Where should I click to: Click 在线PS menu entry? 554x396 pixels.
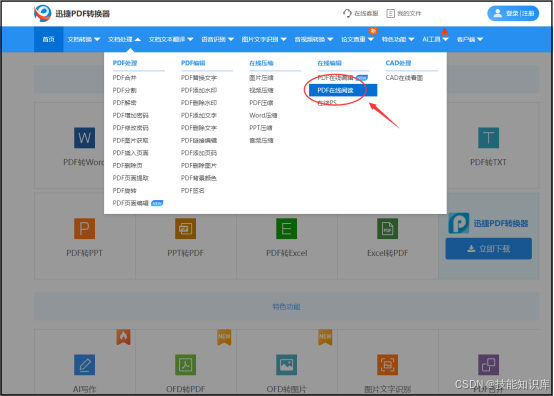pyautogui.click(x=327, y=103)
